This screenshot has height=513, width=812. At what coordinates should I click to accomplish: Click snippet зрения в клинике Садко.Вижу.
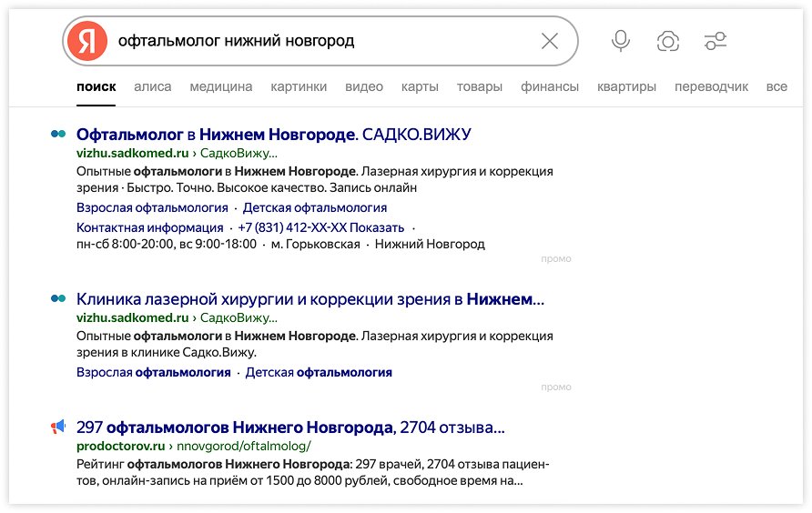point(167,353)
